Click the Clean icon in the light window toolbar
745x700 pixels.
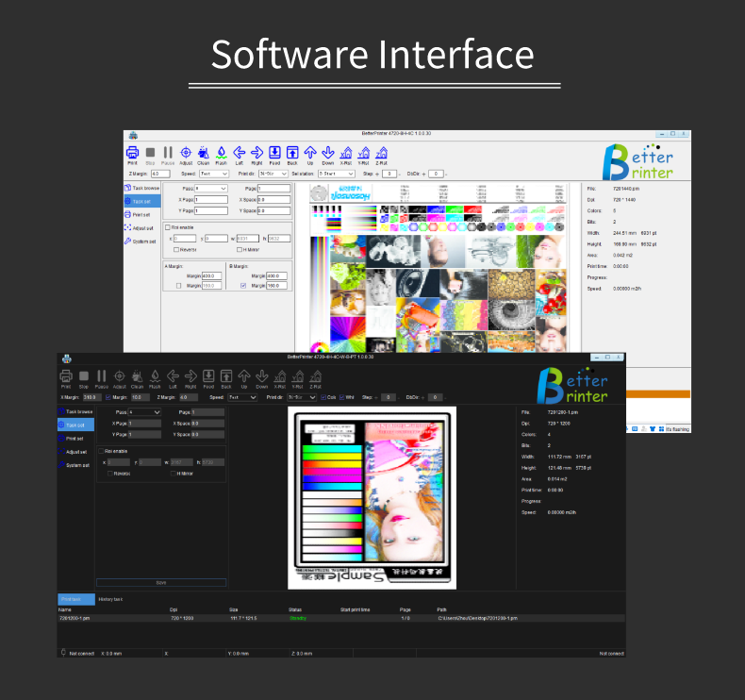(x=203, y=153)
